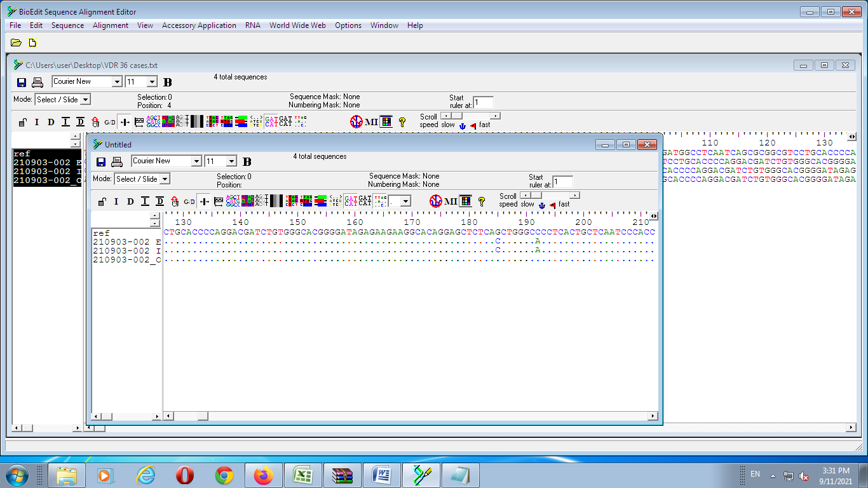The image size is (868, 488).
Task: Adjust Scroll speed slider in VDR 36 cases window
Action: [x=470, y=116]
